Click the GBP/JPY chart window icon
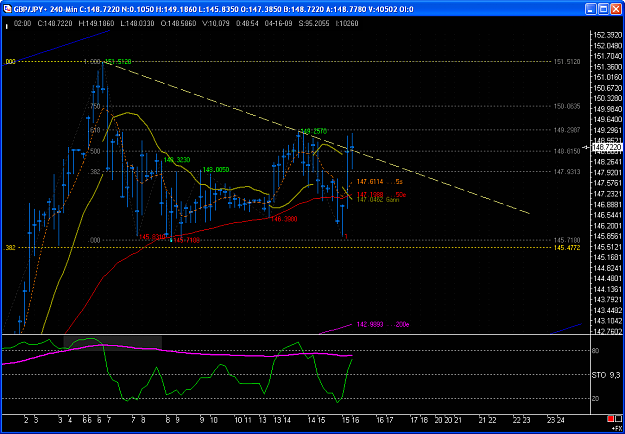 [8, 9]
